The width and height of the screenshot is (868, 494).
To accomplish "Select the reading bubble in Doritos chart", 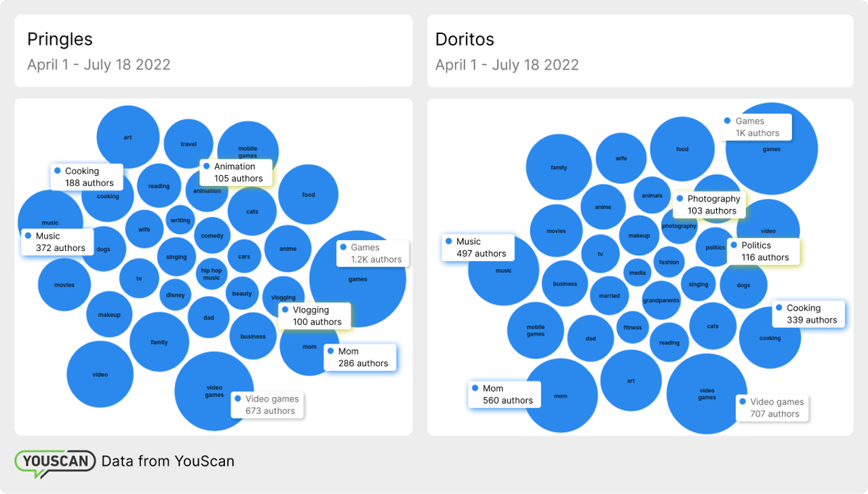I will (x=669, y=343).
